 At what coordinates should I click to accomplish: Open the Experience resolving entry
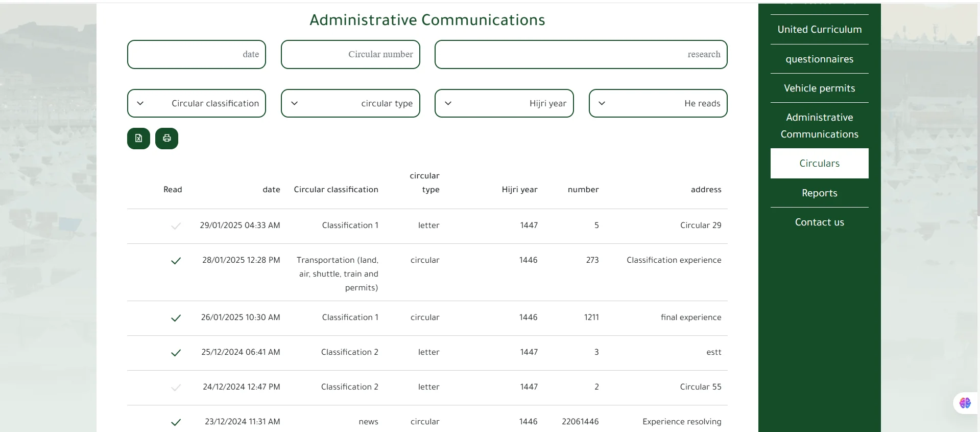(x=682, y=422)
